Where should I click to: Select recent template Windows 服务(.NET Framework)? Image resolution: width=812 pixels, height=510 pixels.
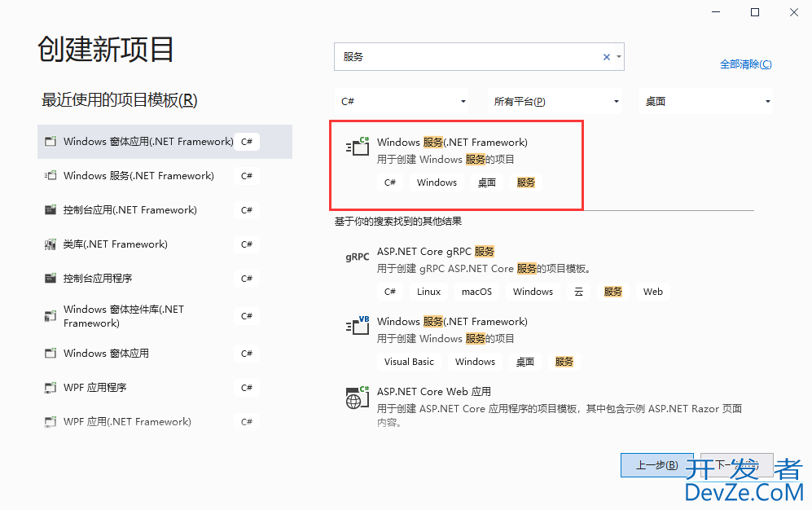coord(165,175)
